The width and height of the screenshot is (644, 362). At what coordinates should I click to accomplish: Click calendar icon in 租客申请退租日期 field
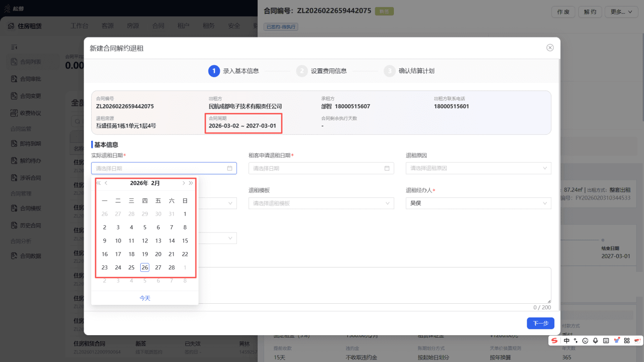[x=387, y=168]
